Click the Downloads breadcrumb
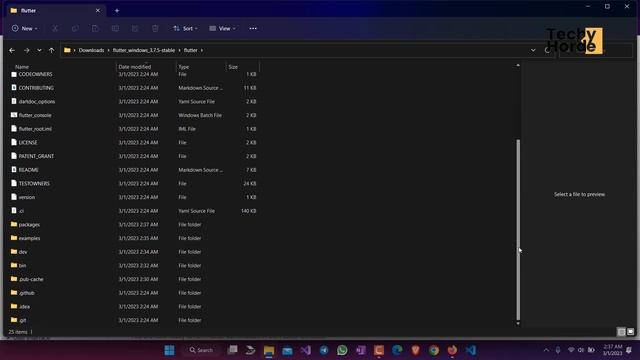This screenshot has height=360, width=640. pos(91,50)
